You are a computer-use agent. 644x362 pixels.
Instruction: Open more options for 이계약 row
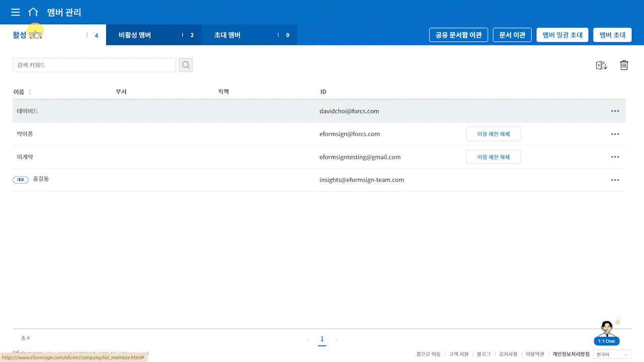coord(615,157)
